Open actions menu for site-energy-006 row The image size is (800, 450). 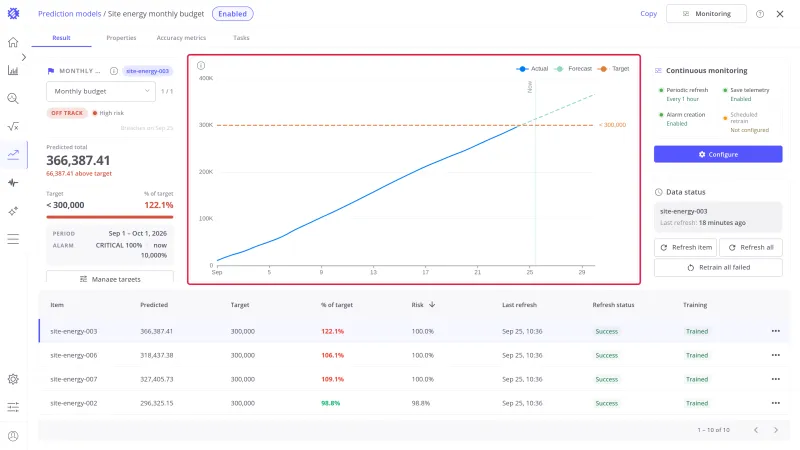pyautogui.click(x=776, y=355)
